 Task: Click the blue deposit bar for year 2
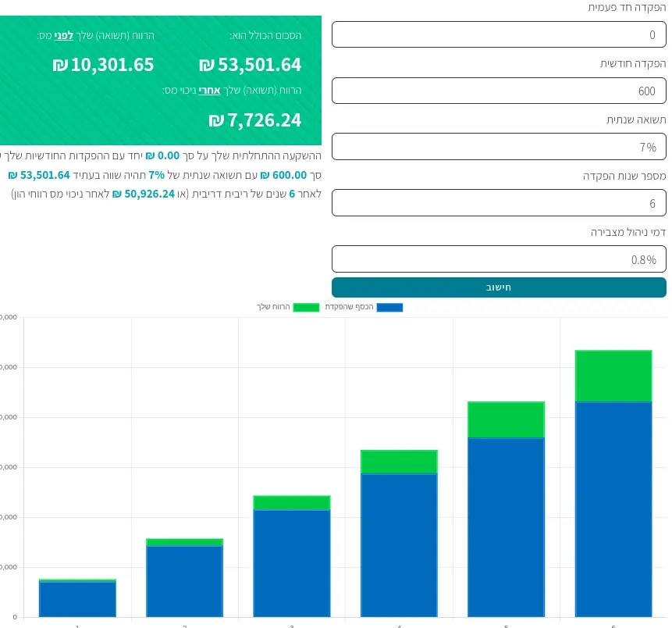coord(184,581)
